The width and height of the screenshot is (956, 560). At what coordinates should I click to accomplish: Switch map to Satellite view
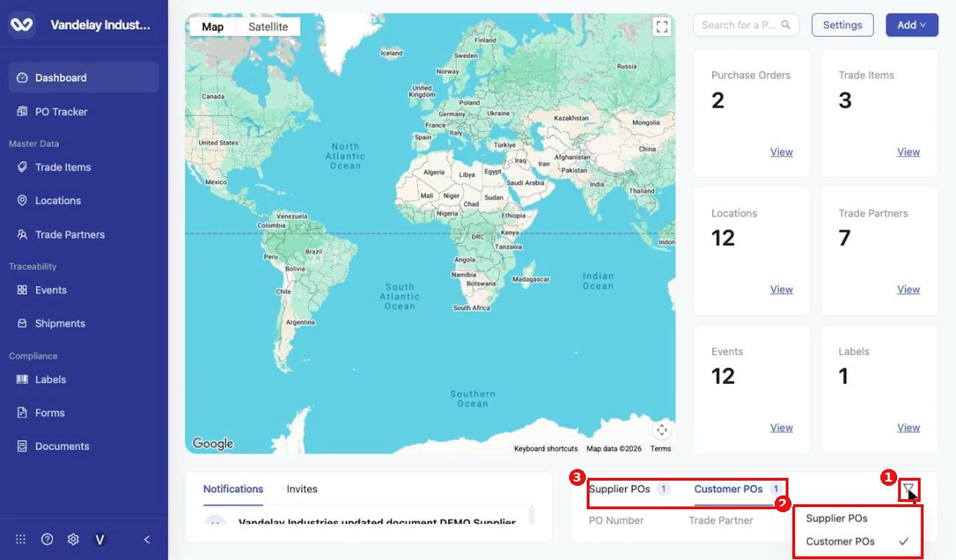[x=268, y=27]
